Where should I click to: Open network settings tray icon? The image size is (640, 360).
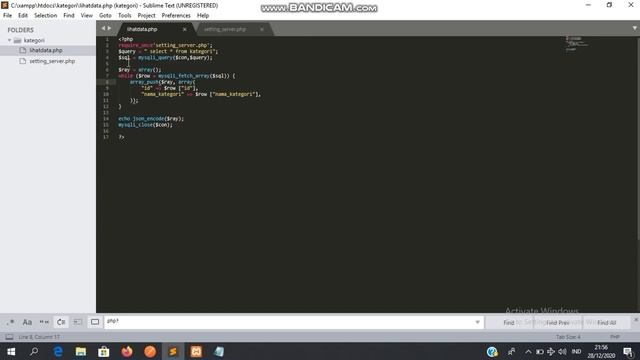point(551,351)
